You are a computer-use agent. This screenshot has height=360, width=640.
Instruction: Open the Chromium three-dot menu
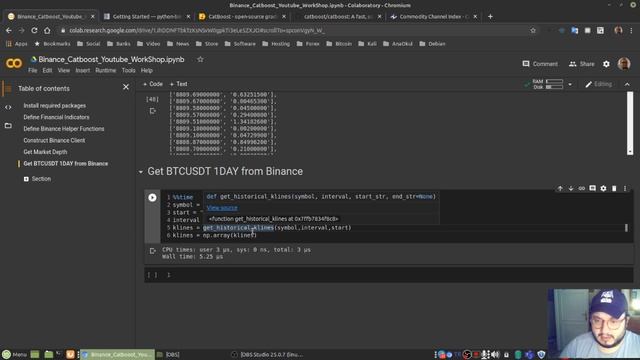pyautogui.click(x=631, y=30)
